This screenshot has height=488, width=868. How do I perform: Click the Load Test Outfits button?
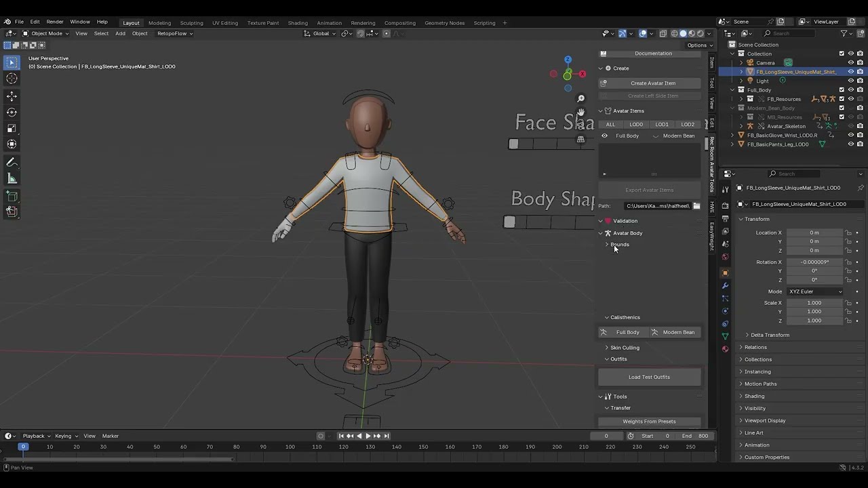(x=649, y=377)
